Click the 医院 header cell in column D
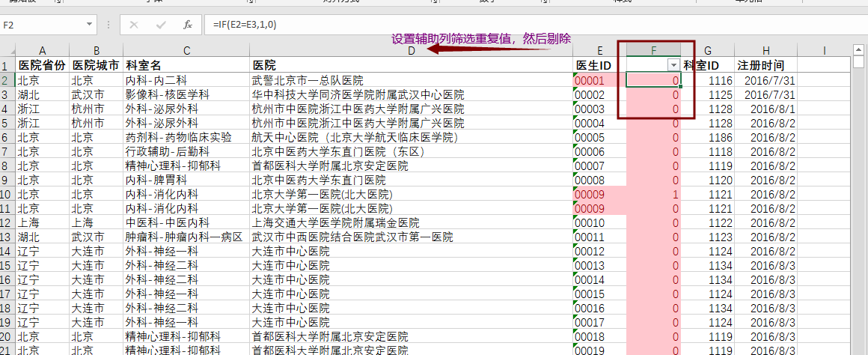The width and height of the screenshot is (868, 355). [412, 65]
